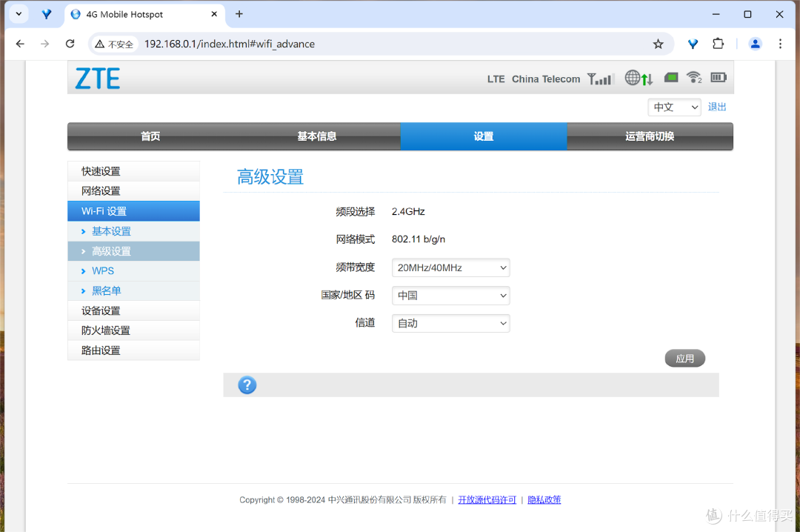Open the browser profile avatar icon
Screen dimensions: 800x532
click(x=755, y=44)
